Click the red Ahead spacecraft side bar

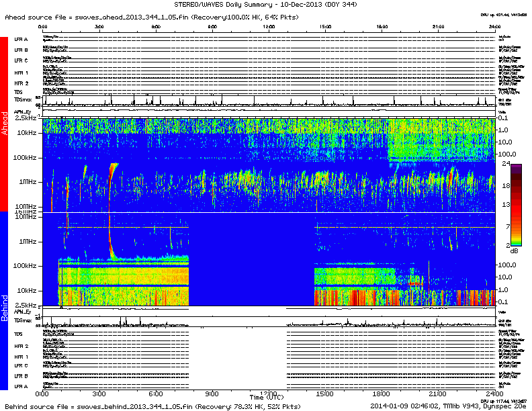3,124
